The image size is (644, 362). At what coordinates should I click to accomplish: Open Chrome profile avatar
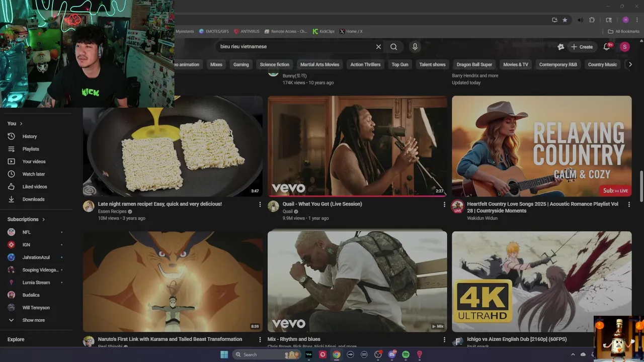[625, 20]
